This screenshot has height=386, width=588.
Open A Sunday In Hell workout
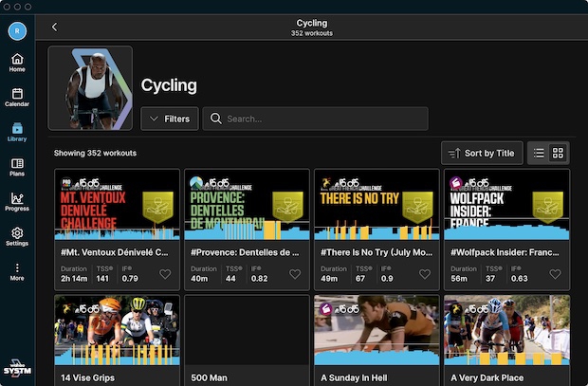[x=377, y=330]
